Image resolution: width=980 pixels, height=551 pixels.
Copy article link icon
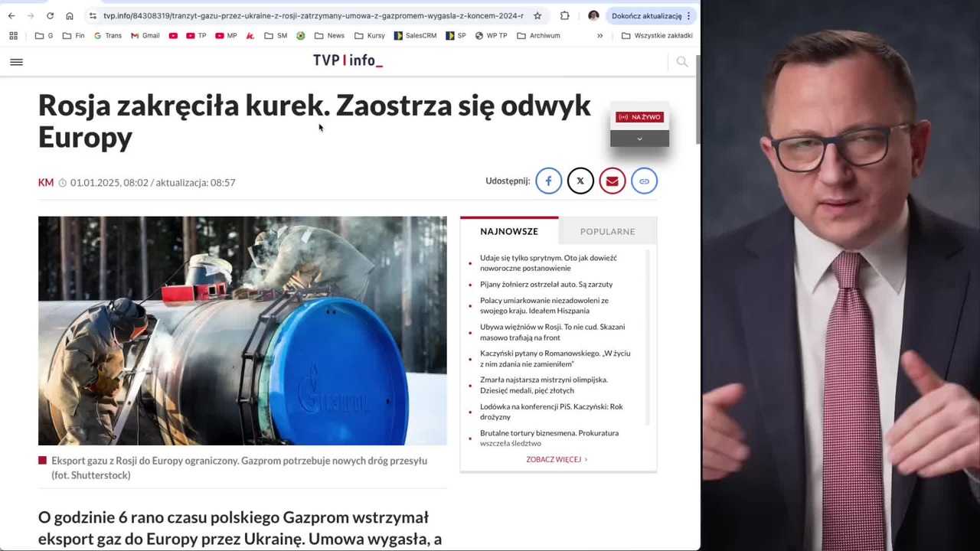point(644,181)
